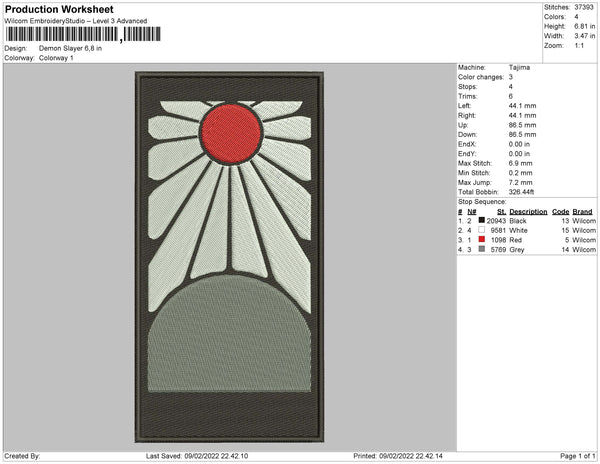This screenshot has height=464, width=600.
Task: Select the stitch count '9581' for White
Action: pos(498,231)
